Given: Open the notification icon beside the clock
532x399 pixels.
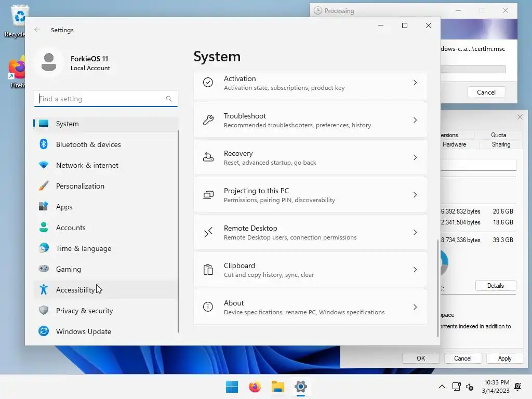Looking at the screenshot, I should [518, 387].
